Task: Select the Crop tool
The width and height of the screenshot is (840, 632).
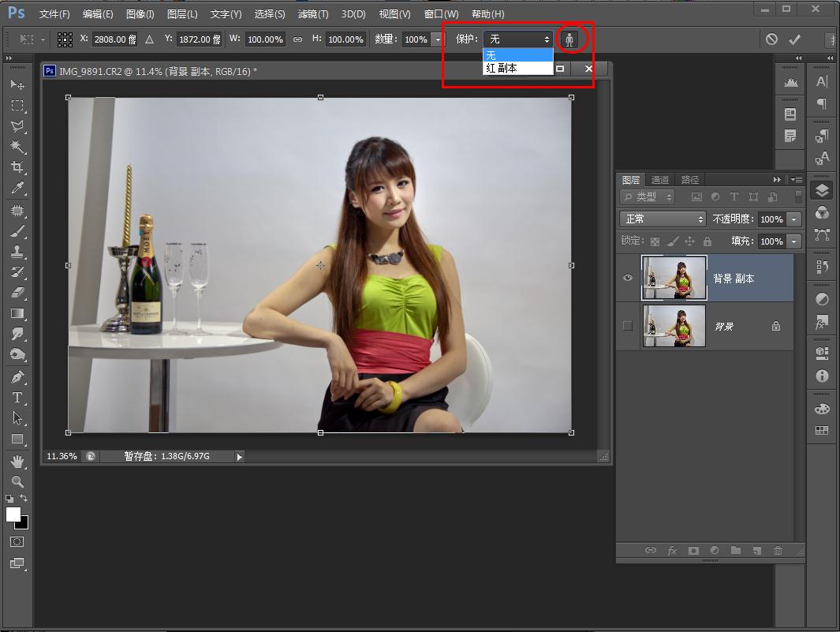Action: (x=17, y=167)
